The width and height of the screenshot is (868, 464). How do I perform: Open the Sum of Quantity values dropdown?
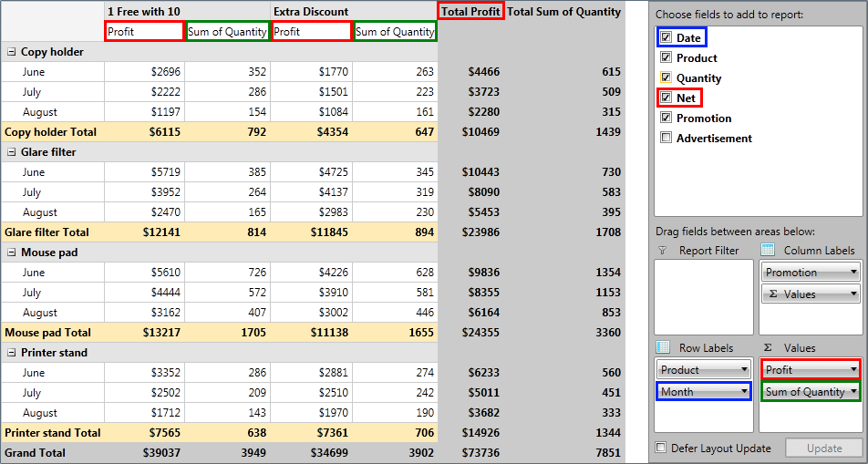853,391
